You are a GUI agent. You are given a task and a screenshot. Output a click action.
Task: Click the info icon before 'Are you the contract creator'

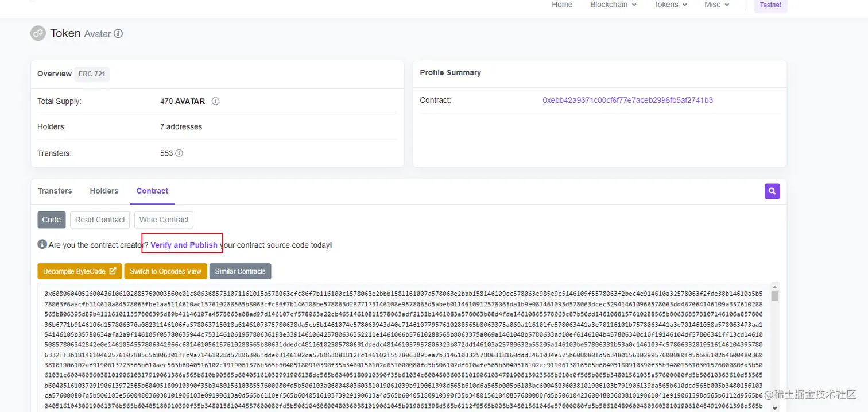pos(42,244)
